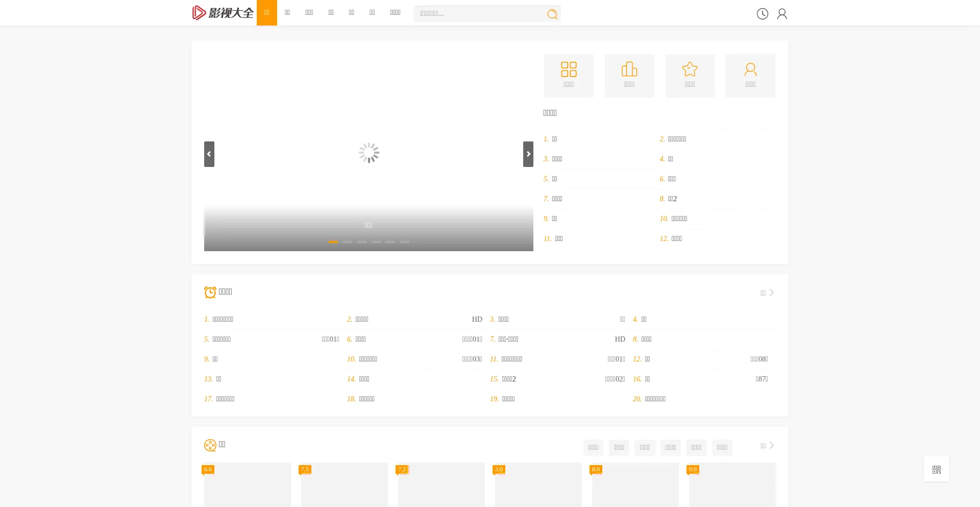Jump to the third slide using its carousel dot
The height and width of the screenshot is (507, 980).
(x=362, y=242)
